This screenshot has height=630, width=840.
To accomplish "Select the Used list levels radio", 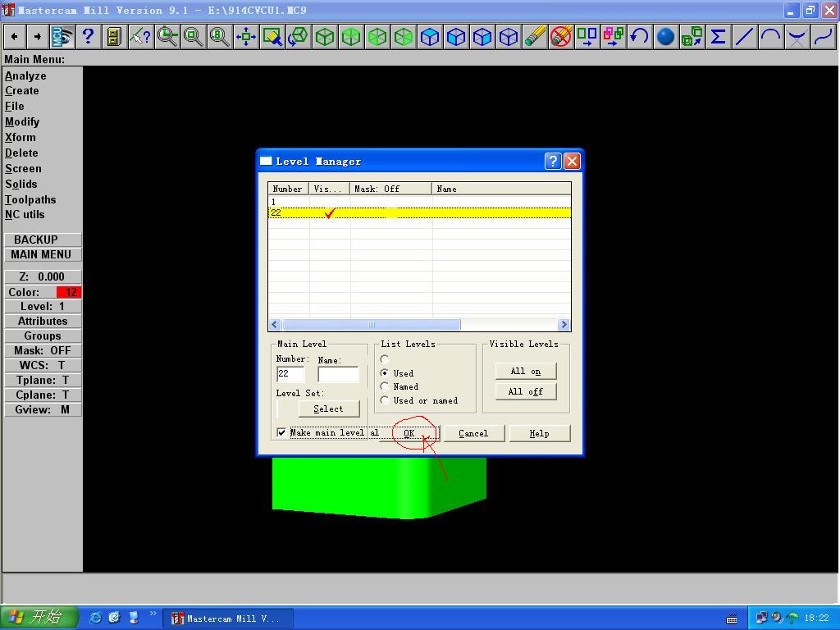I will tap(384, 373).
